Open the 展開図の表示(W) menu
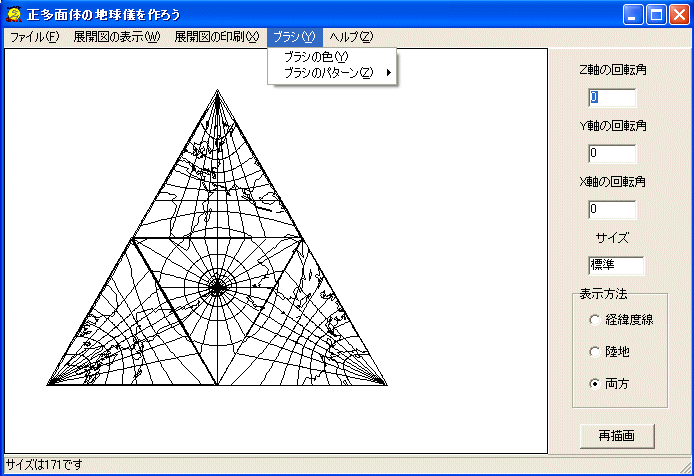 coord(116,37)
